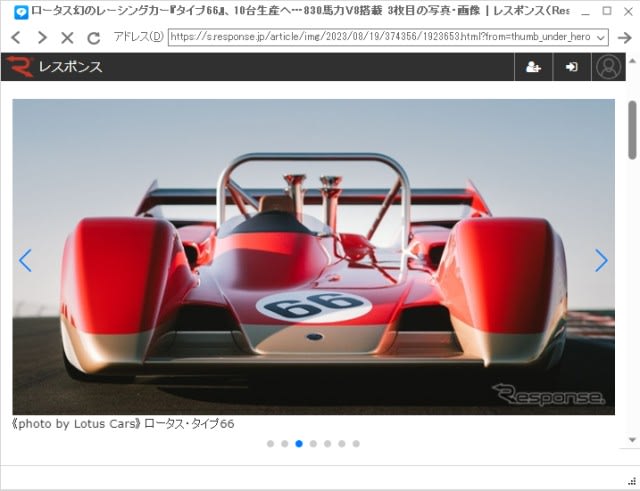Open the address bar history dropdown
Screen dimensions: 640x491
[x=600, y=38]
